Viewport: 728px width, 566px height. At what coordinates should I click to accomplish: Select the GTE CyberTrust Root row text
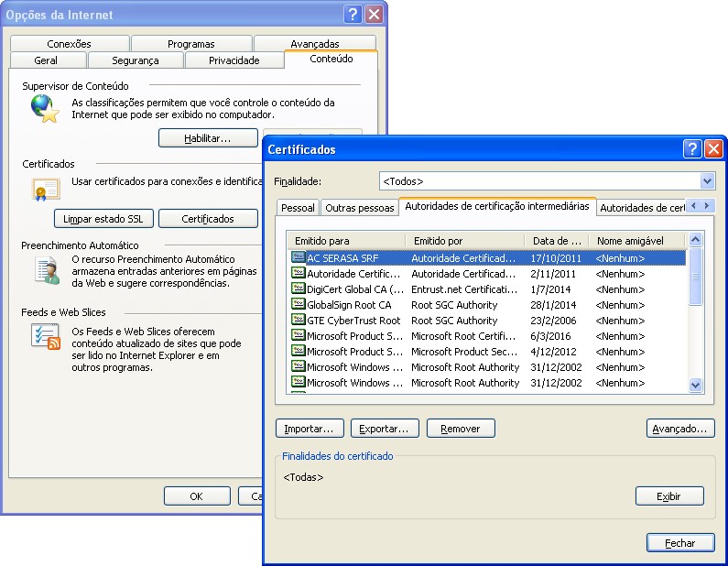353,321
